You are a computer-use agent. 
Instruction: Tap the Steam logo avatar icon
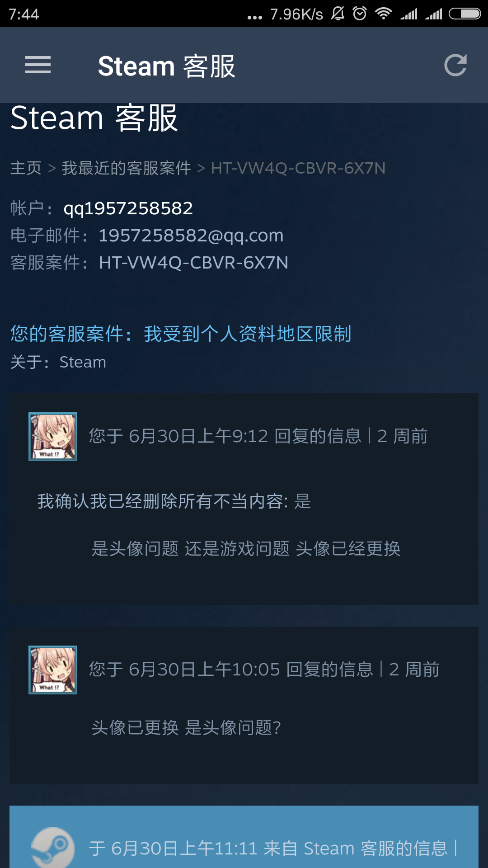pyautogui.click(x=53, y=848)
